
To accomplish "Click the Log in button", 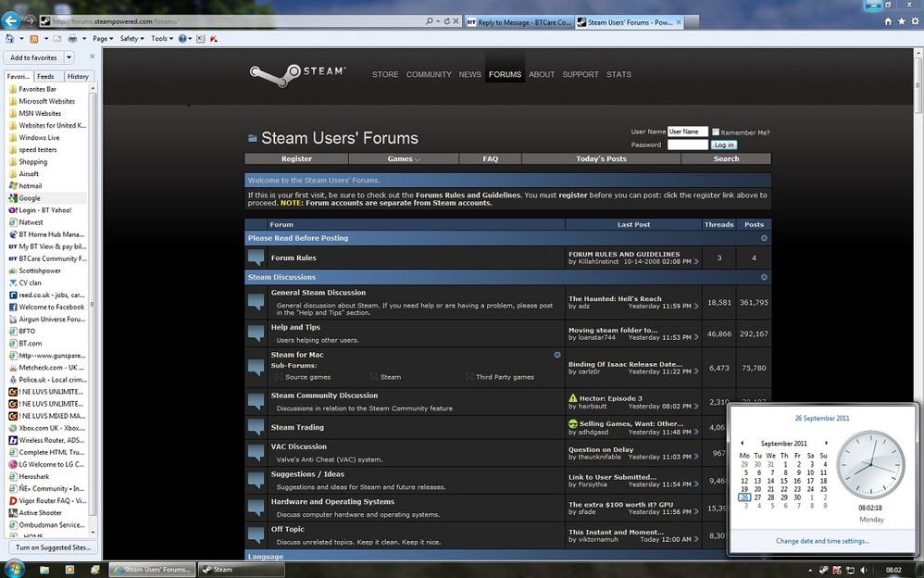I will pyautogui.click(x=723, y=144).
